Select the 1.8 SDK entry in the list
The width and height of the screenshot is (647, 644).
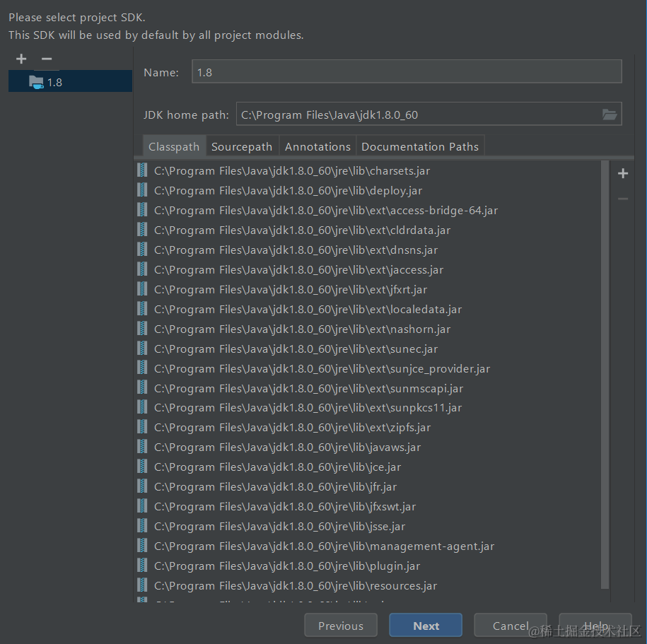tap(70, 82)
